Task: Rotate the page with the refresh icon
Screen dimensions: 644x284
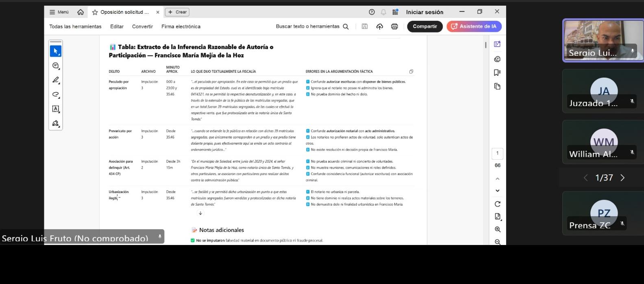Action: click(497, 204)
